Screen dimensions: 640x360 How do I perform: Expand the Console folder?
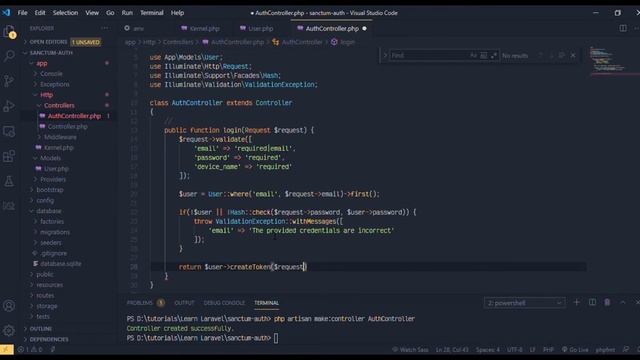tap(51, 74)
